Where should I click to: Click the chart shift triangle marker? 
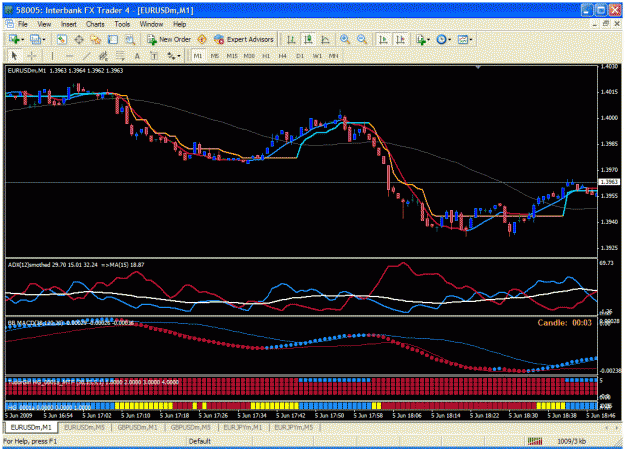coord(478,67)
